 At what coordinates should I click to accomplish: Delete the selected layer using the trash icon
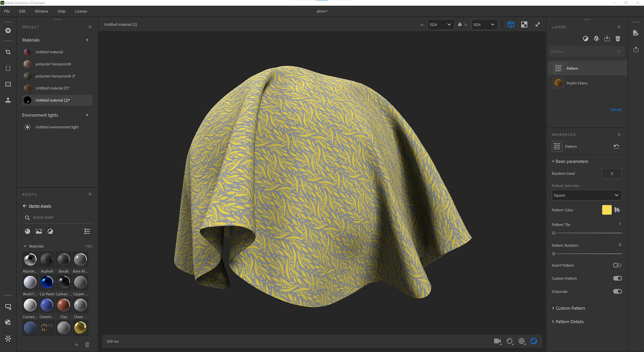tap(618, 39)
